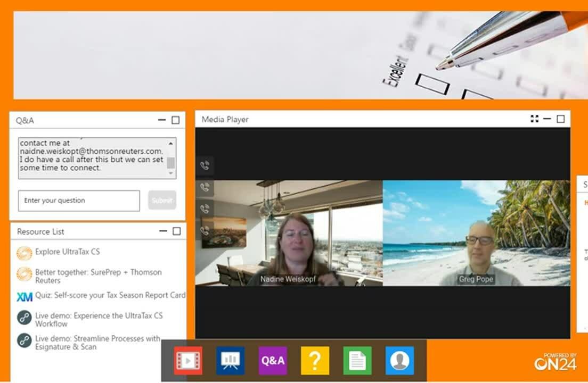Expand Media Player to full screen
Viewport: 588px width, 383px height.
coord(534,119)
